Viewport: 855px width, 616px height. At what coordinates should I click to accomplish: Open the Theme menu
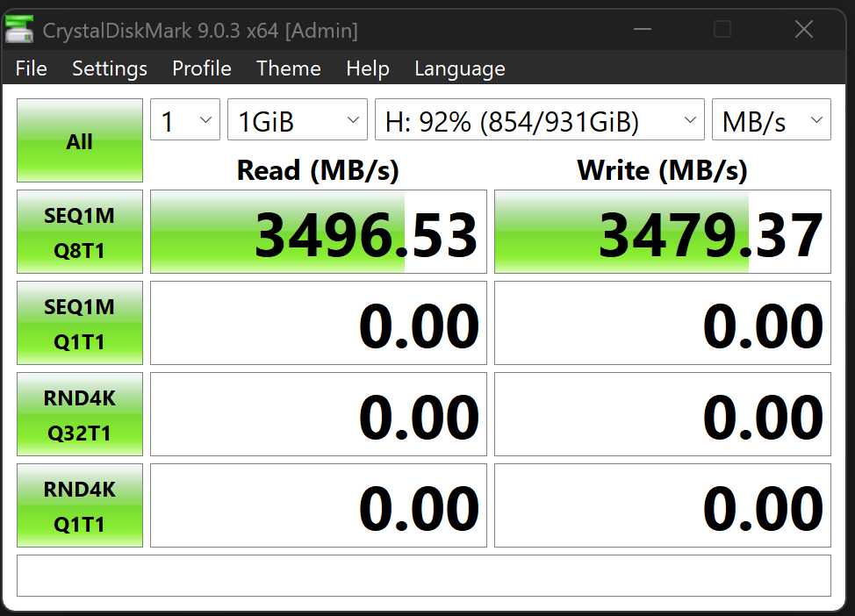pos(289,68)
